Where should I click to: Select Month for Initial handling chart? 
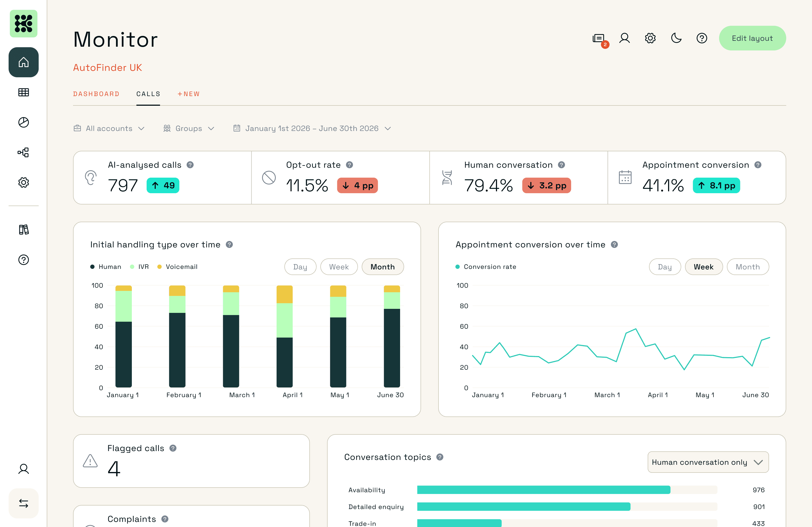[382, 267]
